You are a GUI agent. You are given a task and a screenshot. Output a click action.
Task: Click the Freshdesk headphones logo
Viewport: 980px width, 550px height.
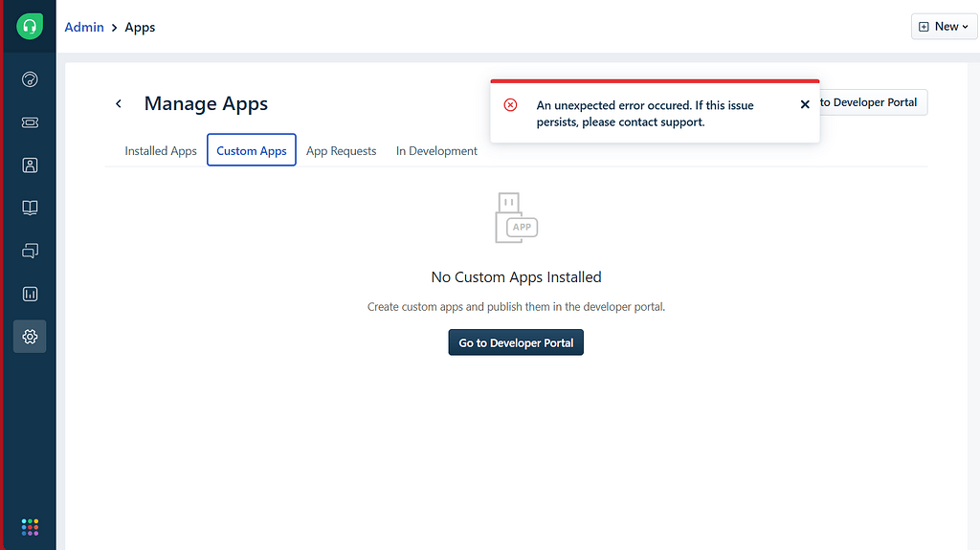pos(30,27)
